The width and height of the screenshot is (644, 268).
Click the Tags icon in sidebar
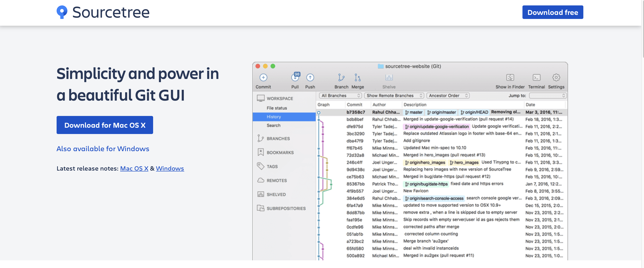pos(260,166)
